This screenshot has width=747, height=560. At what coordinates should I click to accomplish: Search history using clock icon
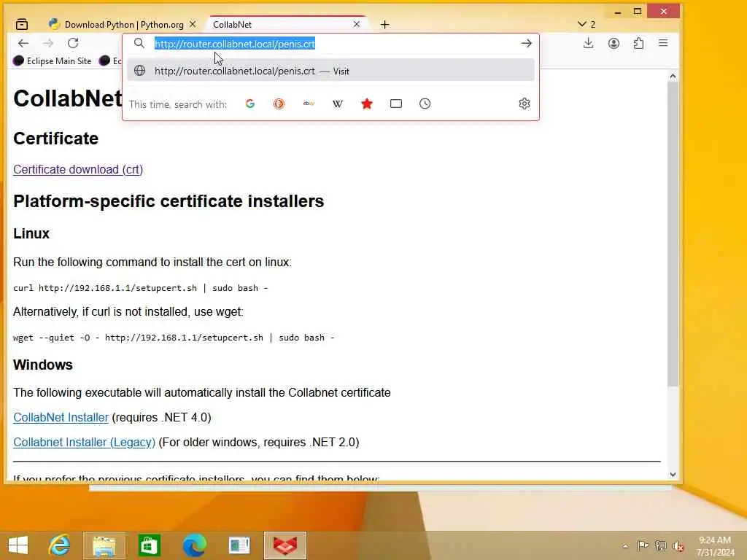click(x=425, y=104)
